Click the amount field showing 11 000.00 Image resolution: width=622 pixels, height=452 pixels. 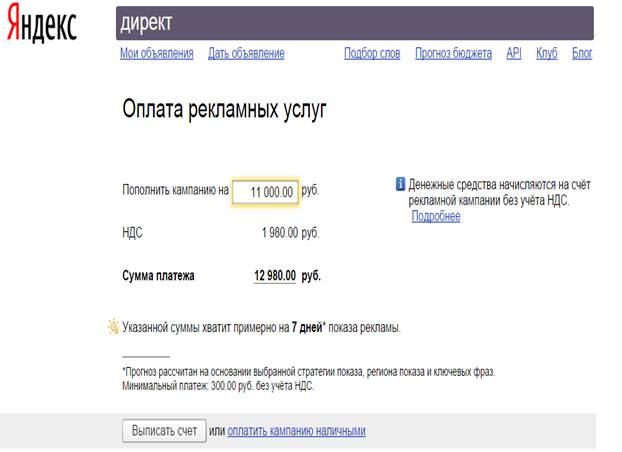pos(265,192)
